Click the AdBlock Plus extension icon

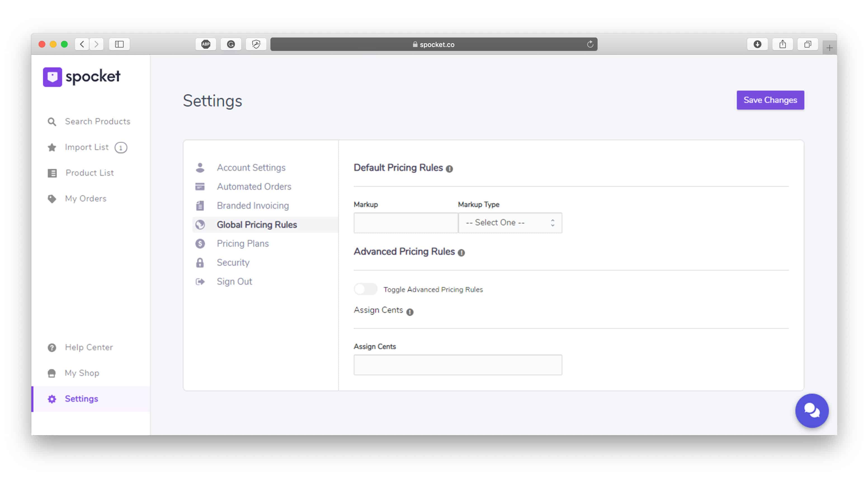(x=206, y=44)
